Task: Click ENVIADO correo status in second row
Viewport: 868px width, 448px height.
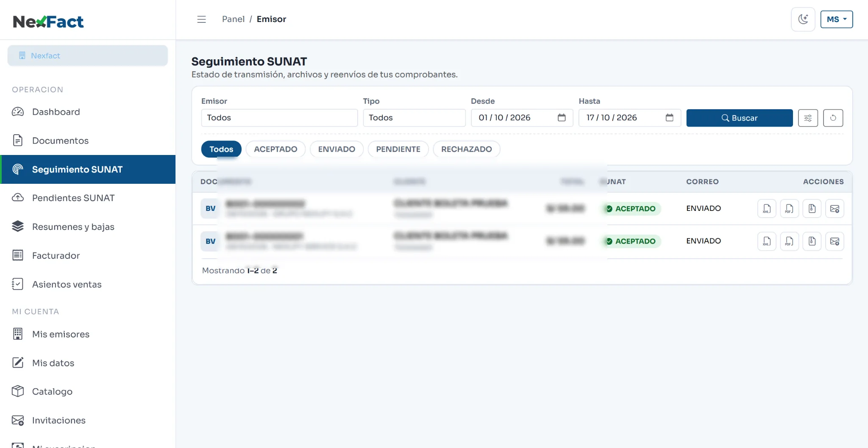Action: click(x=703, y=241)
